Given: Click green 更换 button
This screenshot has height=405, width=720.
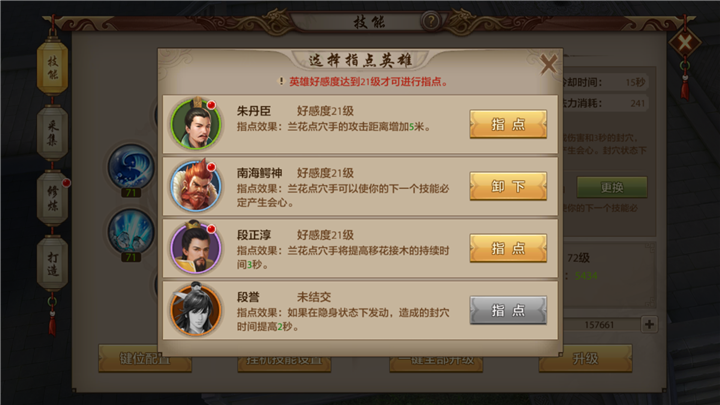Looking at the screenshot, I should pos(612,187).
